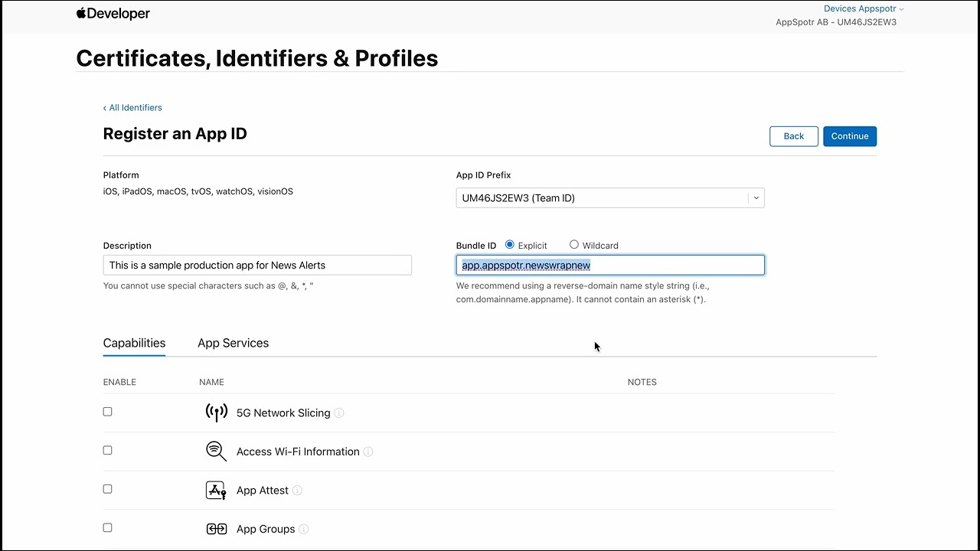The image size is (980, 551).
Task: Switch to the App Services tab
Action: click(233, 343)
